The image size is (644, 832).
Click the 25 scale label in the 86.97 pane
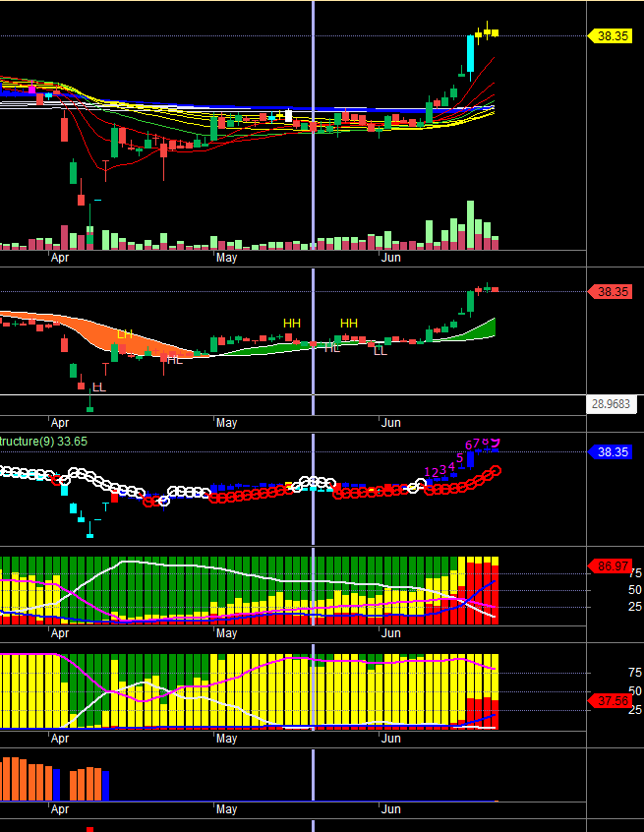pyautogui.click(x=635, y=607)
